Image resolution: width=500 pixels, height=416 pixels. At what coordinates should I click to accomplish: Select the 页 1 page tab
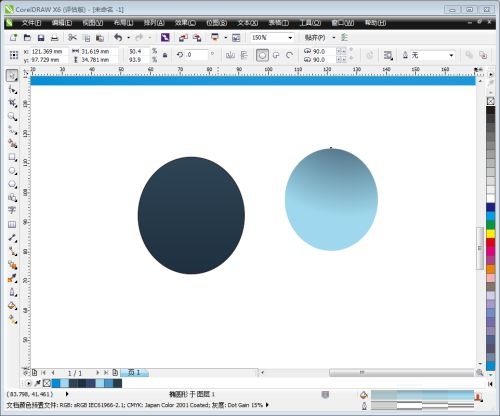point(134,372)
